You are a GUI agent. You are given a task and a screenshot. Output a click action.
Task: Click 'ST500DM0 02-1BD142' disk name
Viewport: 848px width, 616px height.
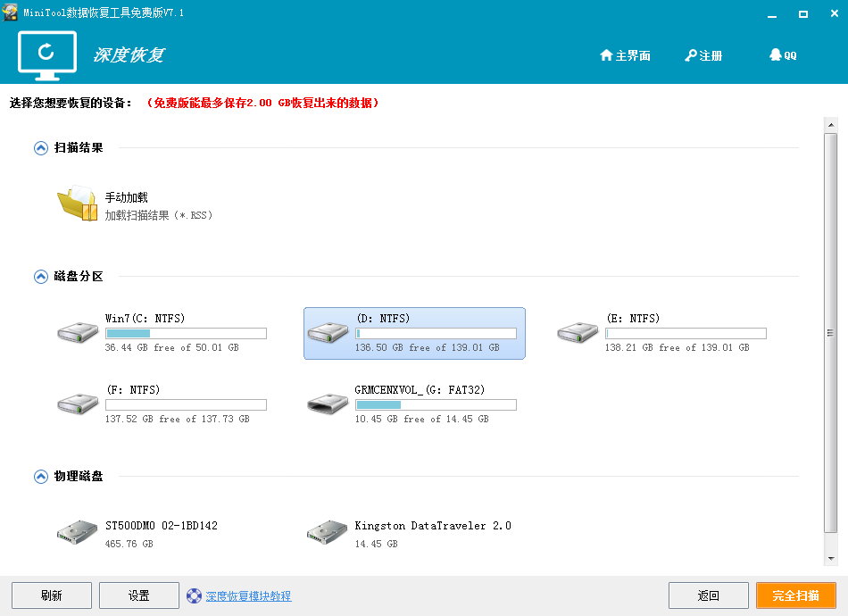click(x=162, y=526)
